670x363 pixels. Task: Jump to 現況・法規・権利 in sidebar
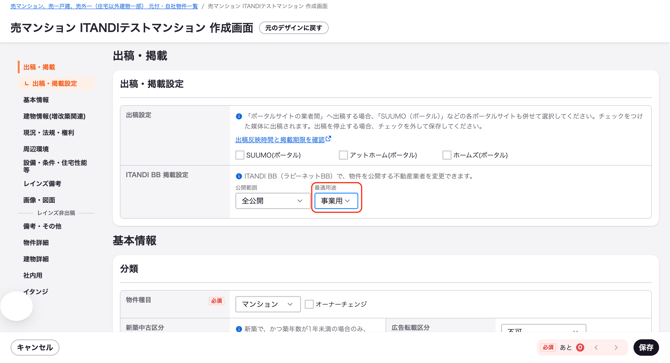(48, 133)
